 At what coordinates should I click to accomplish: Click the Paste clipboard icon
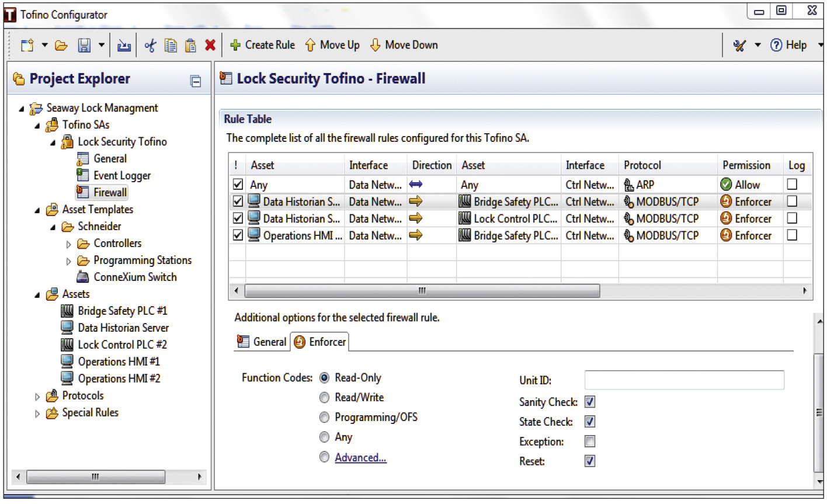click(190, 45)
